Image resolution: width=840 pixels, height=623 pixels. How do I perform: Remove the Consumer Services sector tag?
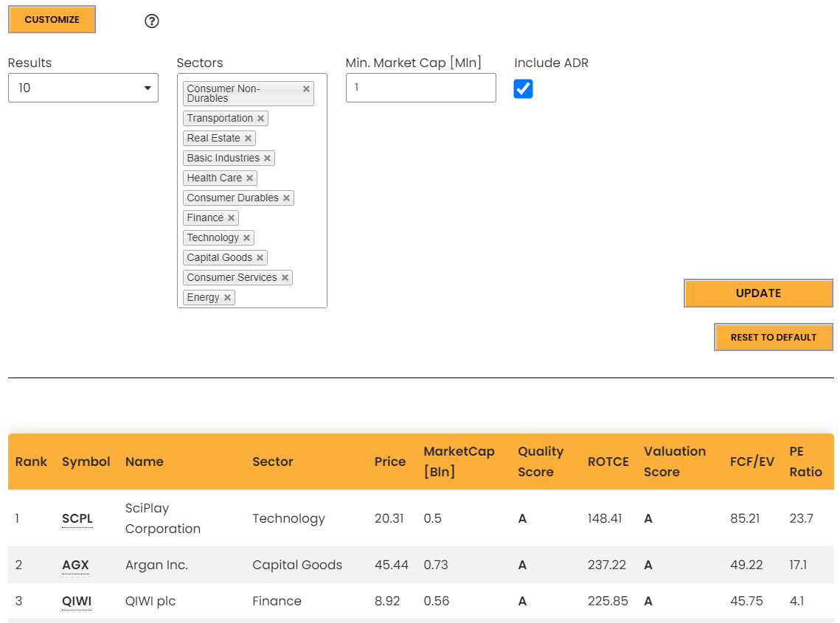point(285,277)
